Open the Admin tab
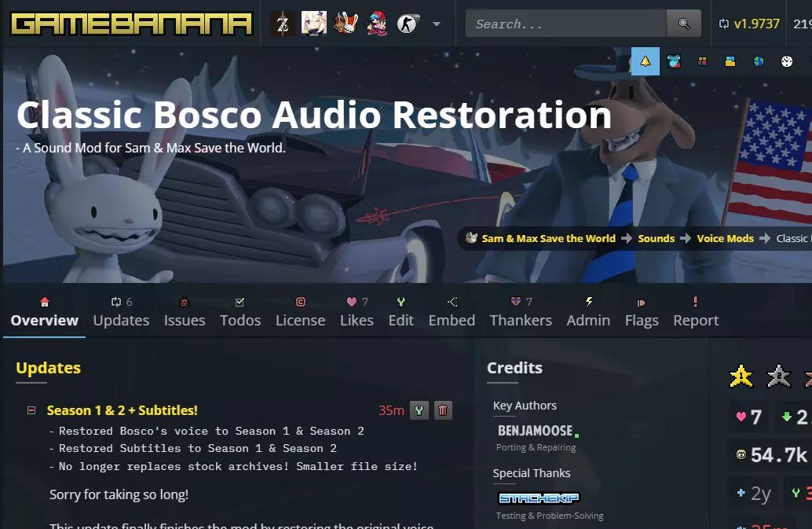812x529 pixels. coord(588,312)
